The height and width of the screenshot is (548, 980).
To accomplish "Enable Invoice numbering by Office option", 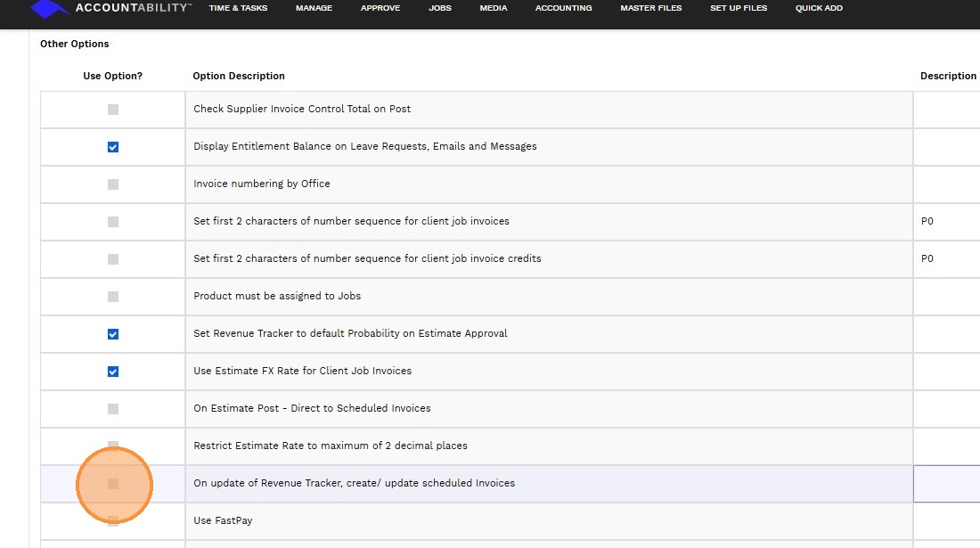I will (113, 184).
